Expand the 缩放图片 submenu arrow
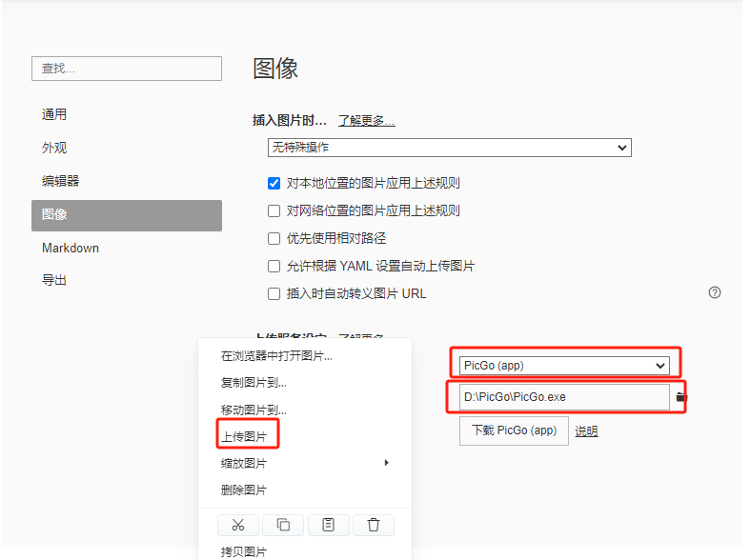The width and height of the screenshot is (751, 560). pyautogui.click(x=386, y=462)
